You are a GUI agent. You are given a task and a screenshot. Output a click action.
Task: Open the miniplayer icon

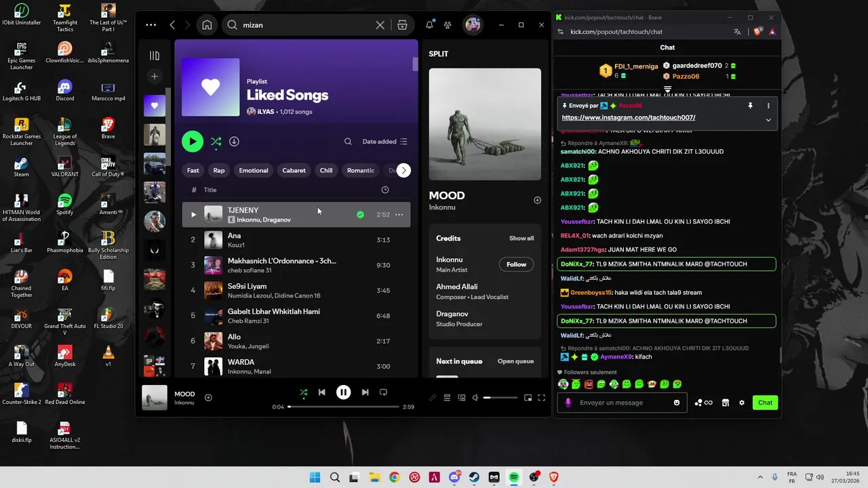528,398
